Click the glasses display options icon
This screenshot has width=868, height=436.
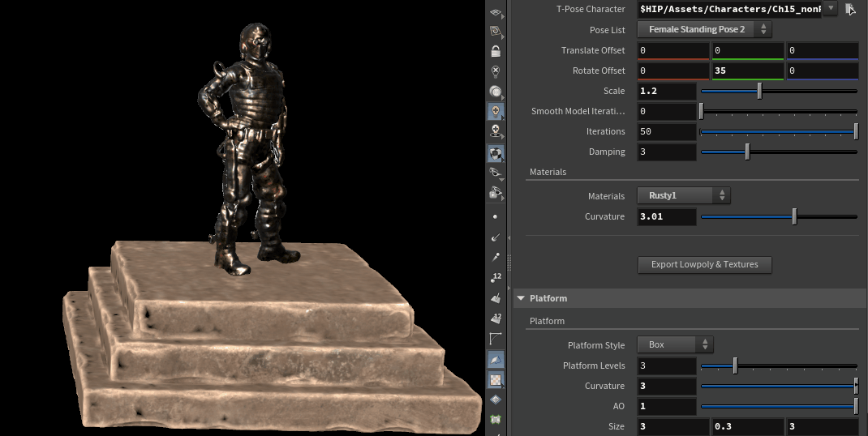[x=496, y=173]
